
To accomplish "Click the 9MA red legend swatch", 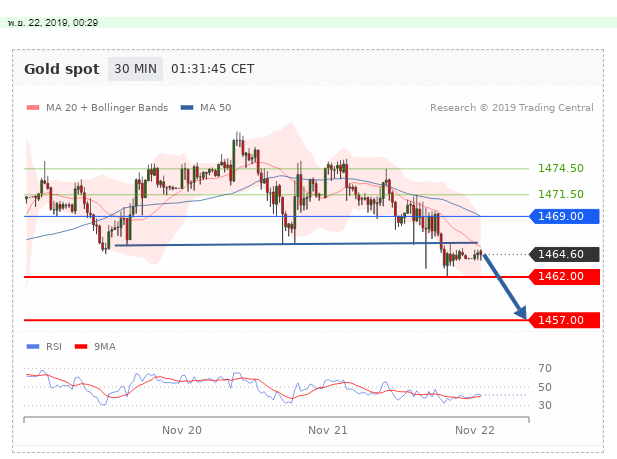I will [x=81, y=346].
